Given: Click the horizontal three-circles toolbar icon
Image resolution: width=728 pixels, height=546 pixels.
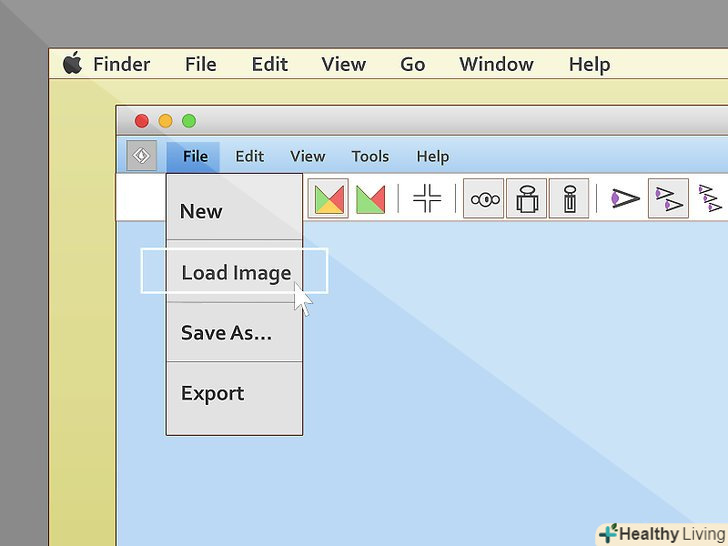Looking at the screenshot, I should pos(484,198).
